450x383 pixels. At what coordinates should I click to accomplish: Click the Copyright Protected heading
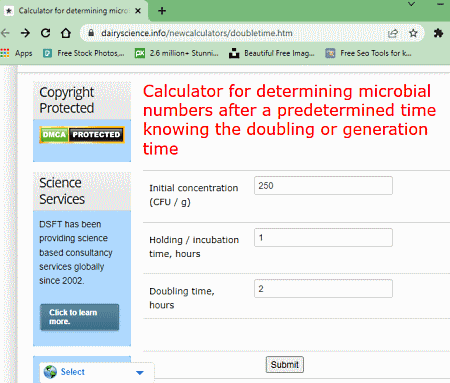click(67, 100)
